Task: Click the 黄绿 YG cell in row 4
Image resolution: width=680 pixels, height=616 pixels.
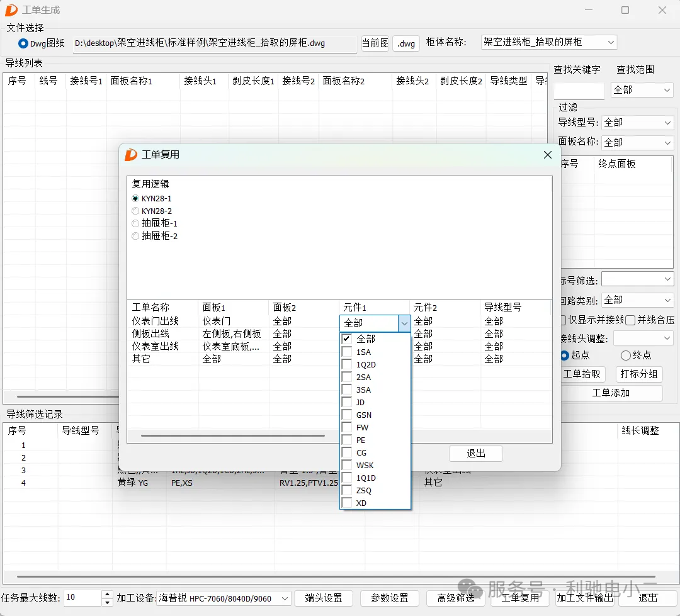Action: 133,483
